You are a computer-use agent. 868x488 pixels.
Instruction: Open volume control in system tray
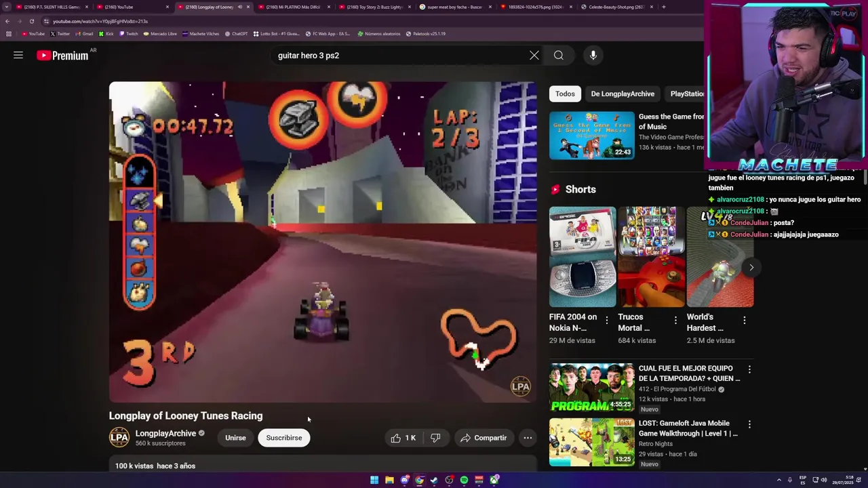[824, 480]
